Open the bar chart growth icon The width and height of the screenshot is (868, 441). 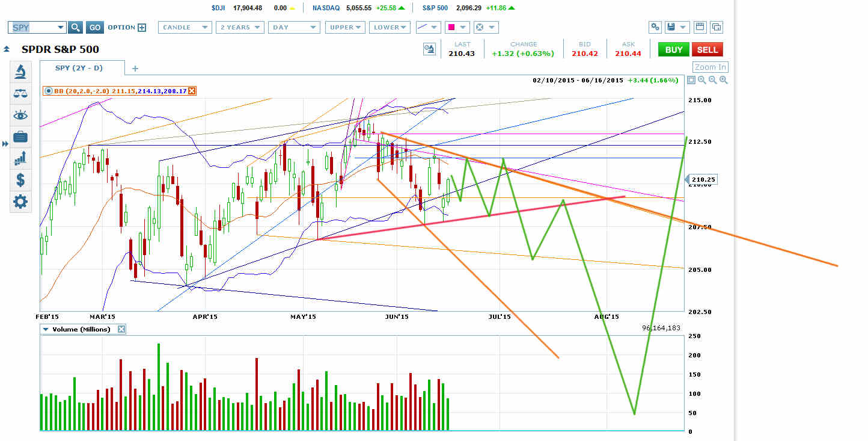click(20, 158)
